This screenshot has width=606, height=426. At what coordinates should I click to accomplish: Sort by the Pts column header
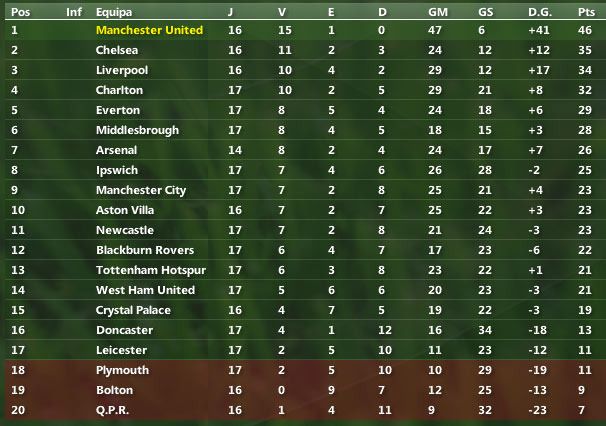coord(585,12)
